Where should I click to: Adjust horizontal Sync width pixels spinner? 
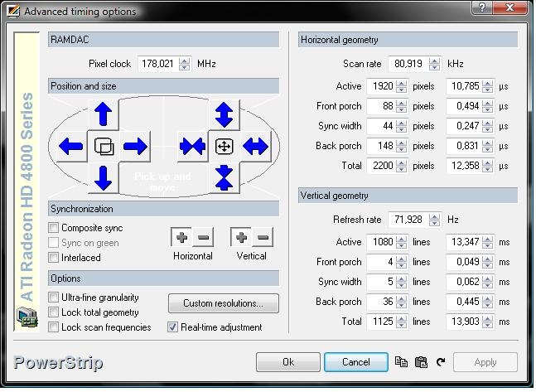pyautogui.click(x=401, y=126)
